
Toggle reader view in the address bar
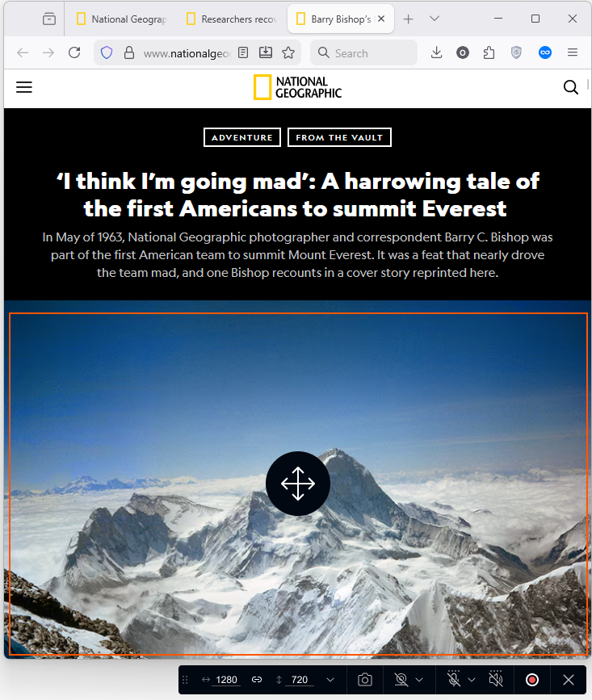[243, 52]
